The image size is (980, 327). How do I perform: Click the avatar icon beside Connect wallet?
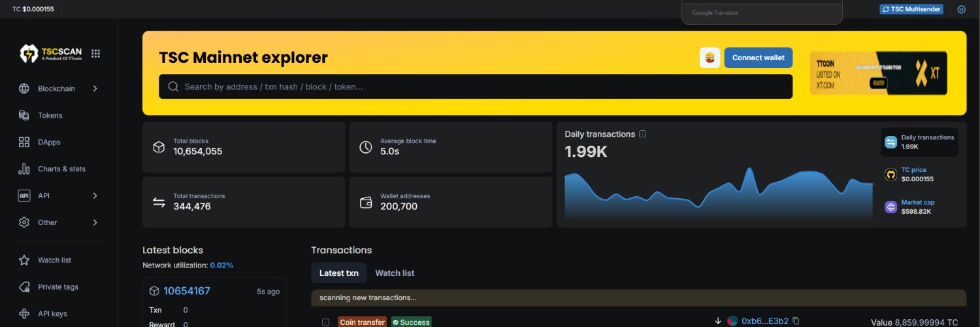(x=710, y=58)
